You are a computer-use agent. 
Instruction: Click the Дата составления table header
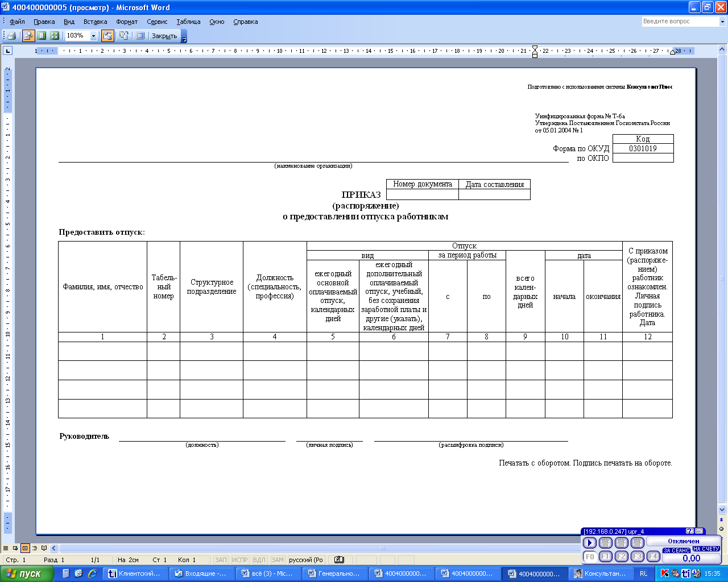coord(495,184)
